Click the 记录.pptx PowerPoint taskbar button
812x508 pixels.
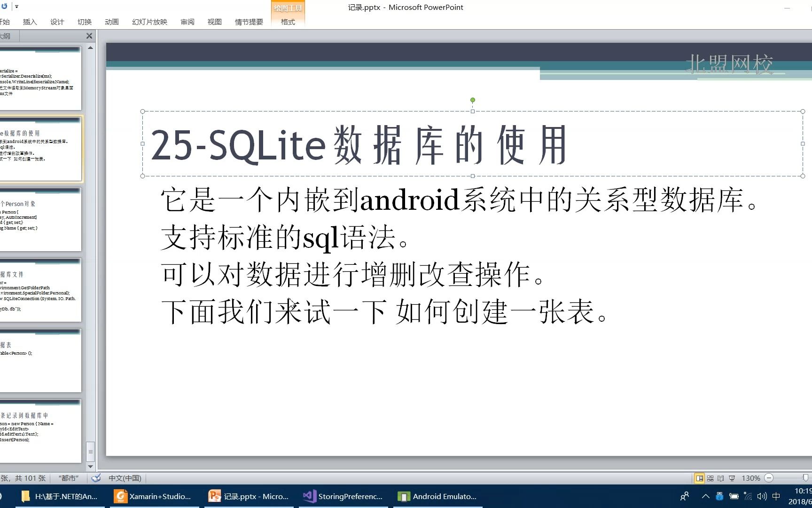click(x=249, y=496)
